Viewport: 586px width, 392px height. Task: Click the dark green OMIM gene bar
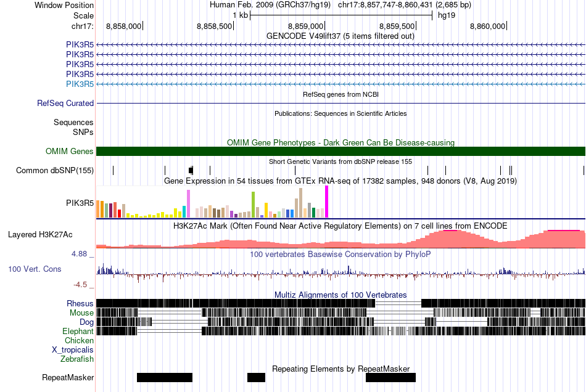[x=341, y=151]
